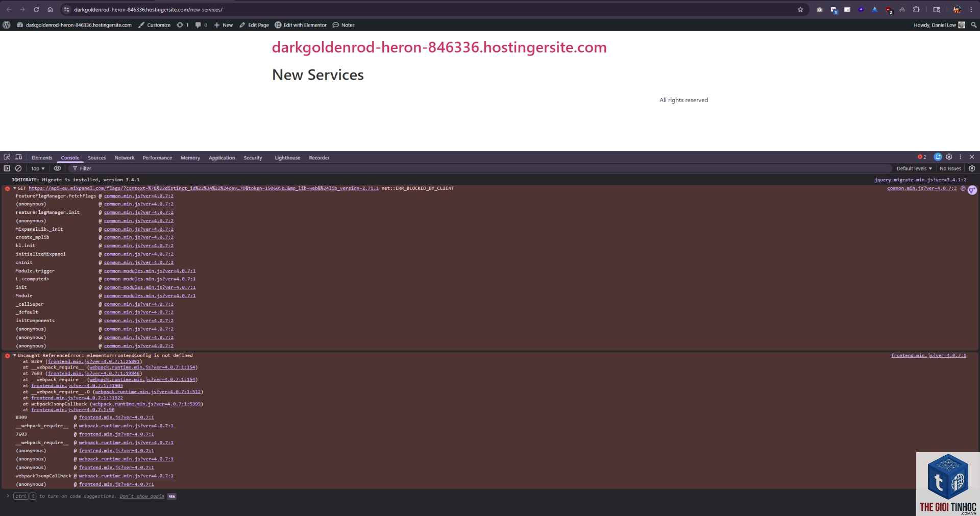Click Edit Page in the admin bar
This screenshot has height=516, width=980.
254,25
